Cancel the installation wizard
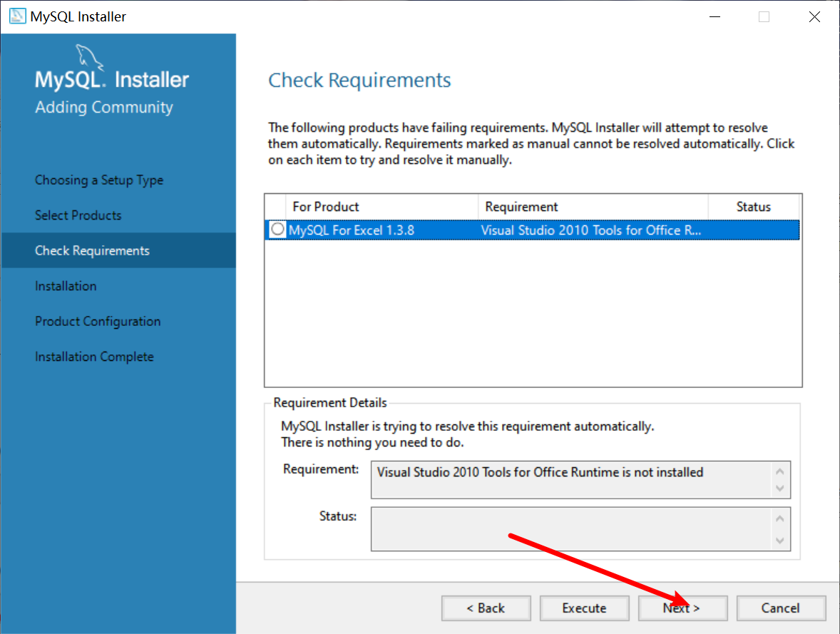 click(x=781, y=608)
